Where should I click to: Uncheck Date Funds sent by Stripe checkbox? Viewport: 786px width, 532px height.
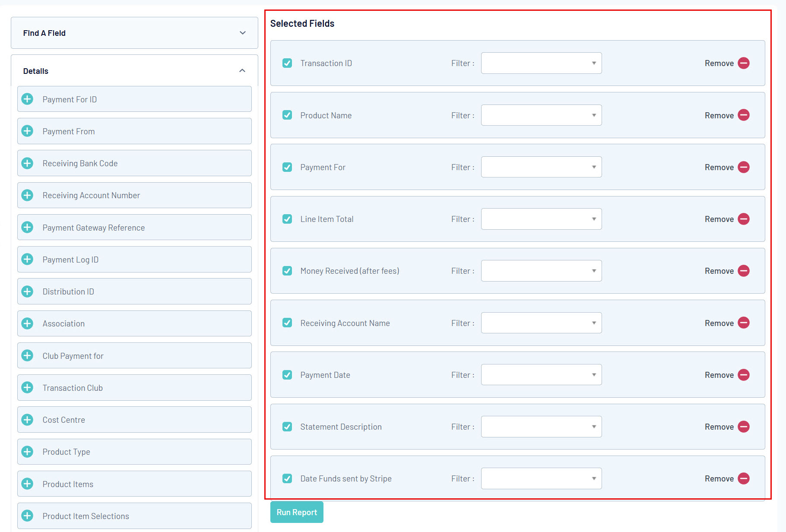coord(287,478)
